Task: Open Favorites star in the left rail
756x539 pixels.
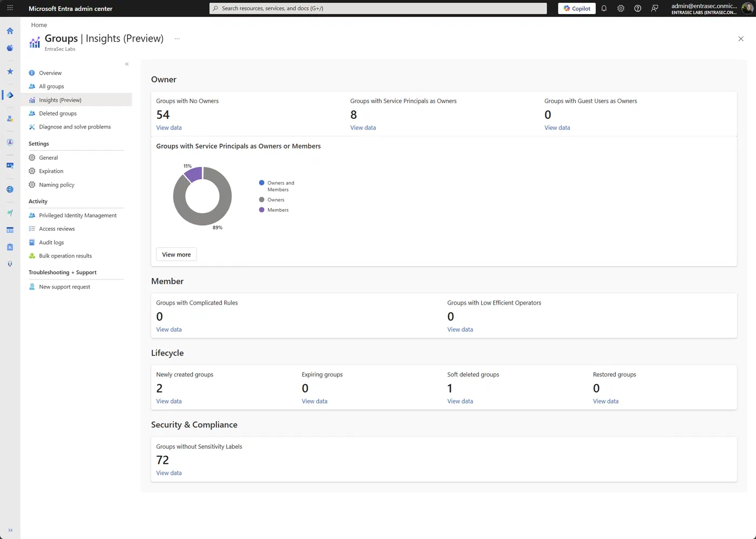Action: tap(10, 71)
